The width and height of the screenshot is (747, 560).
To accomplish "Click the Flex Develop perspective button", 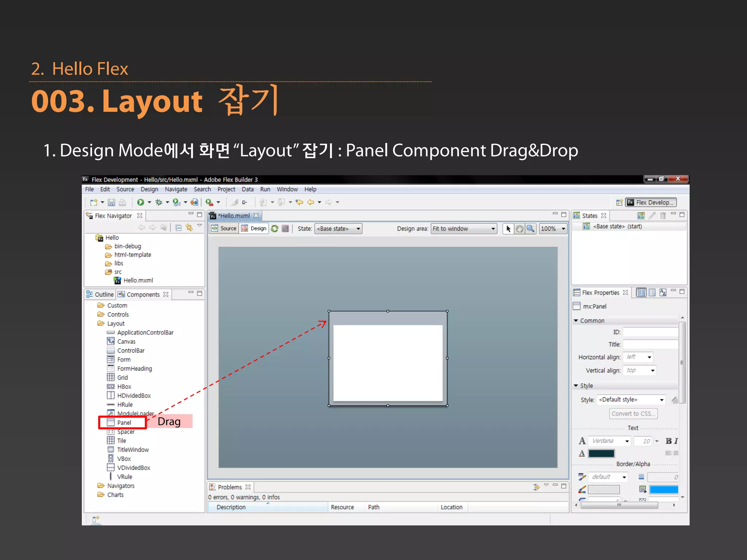I will 651,202.
